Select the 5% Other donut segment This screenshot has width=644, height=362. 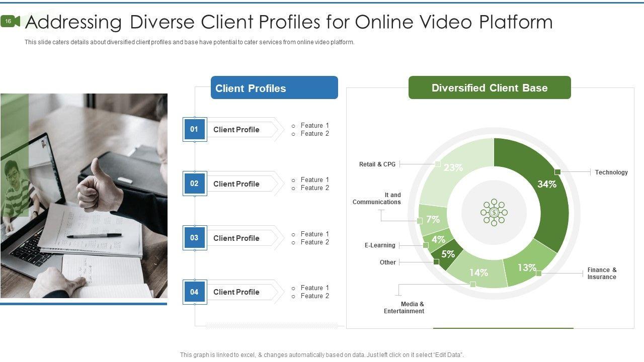[x=447, y=254]
